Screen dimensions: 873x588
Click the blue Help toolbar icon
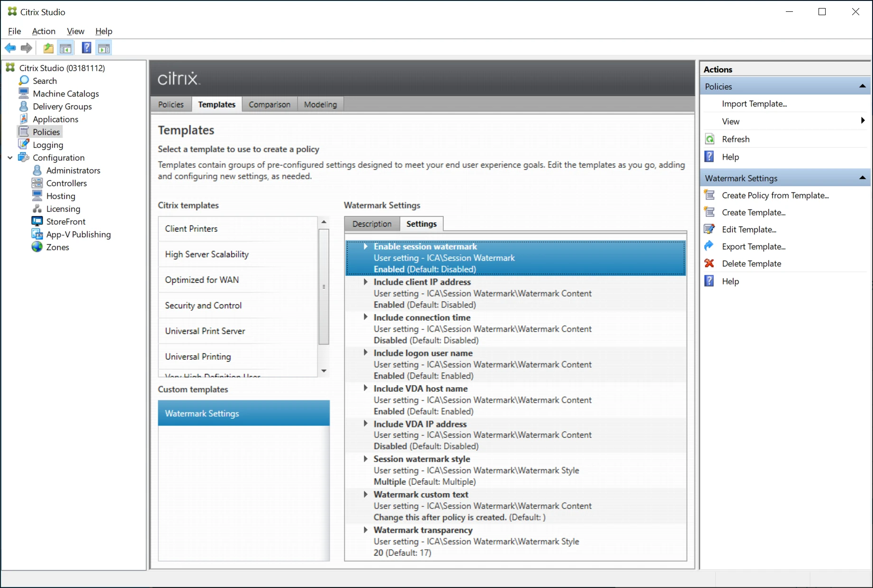pos(86,48)
